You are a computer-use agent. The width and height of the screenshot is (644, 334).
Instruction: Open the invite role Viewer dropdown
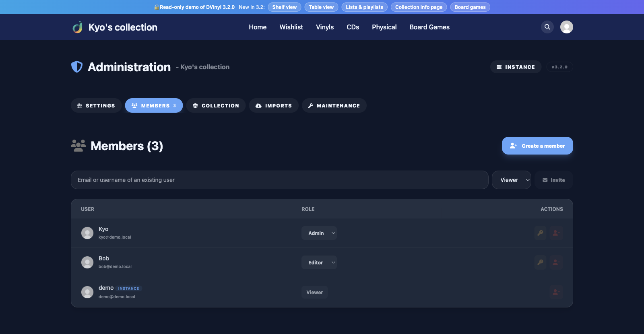[512, 180]
